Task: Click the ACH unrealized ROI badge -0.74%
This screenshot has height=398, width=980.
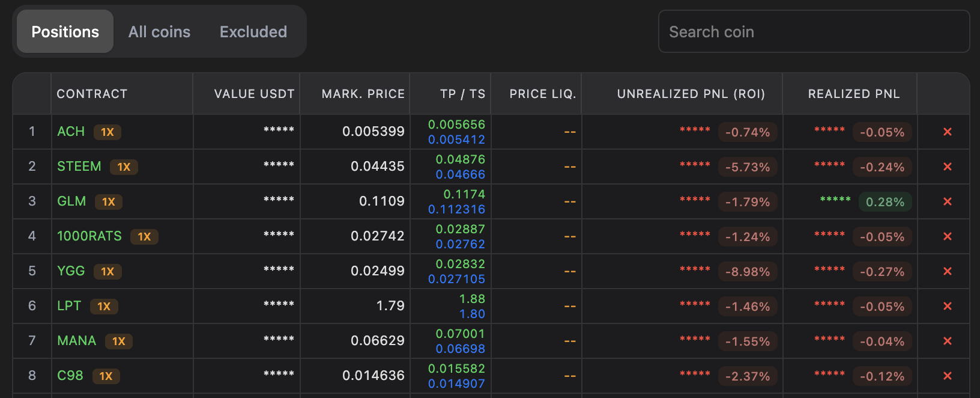Action: point(748,132)
